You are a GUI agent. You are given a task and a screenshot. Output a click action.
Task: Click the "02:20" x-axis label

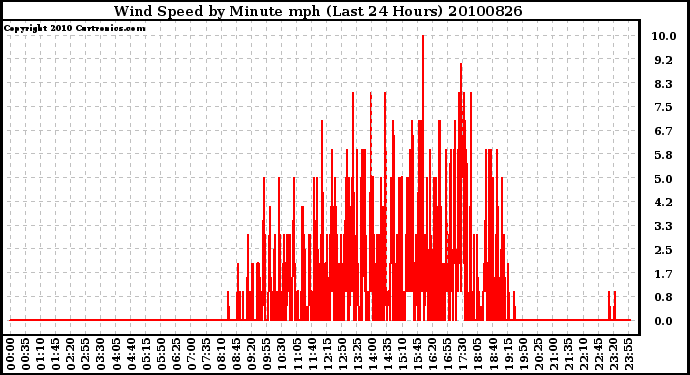pos(71,354)
